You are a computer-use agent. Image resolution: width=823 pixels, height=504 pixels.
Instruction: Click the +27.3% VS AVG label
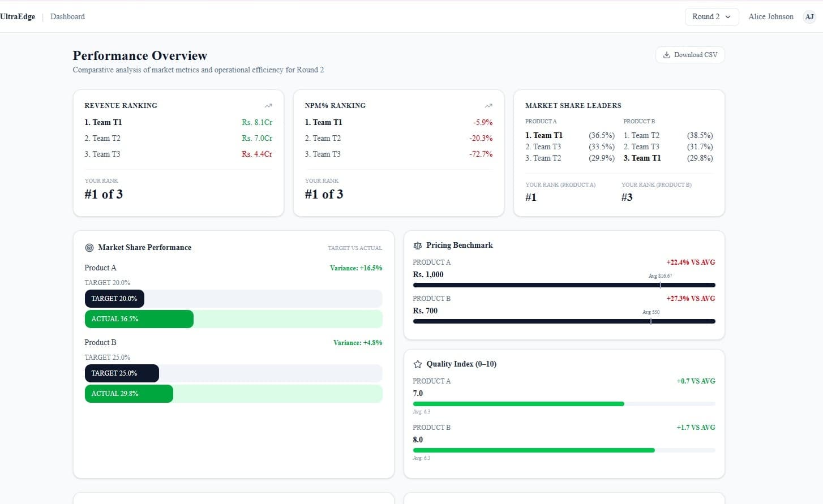(691, 299)
